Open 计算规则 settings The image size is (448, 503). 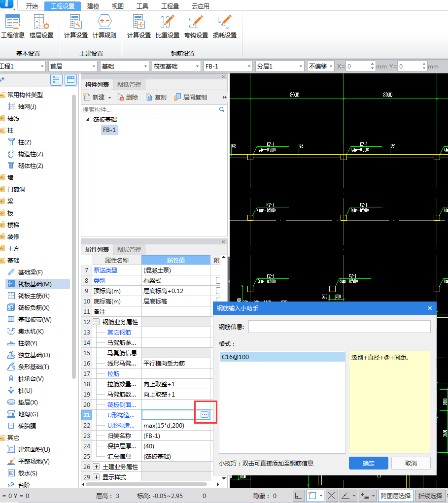point(104,27)
